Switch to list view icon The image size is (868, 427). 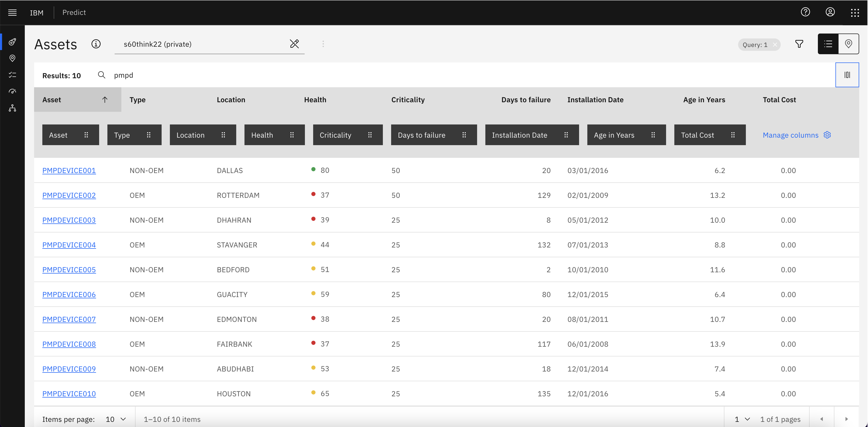pos(828,44)
